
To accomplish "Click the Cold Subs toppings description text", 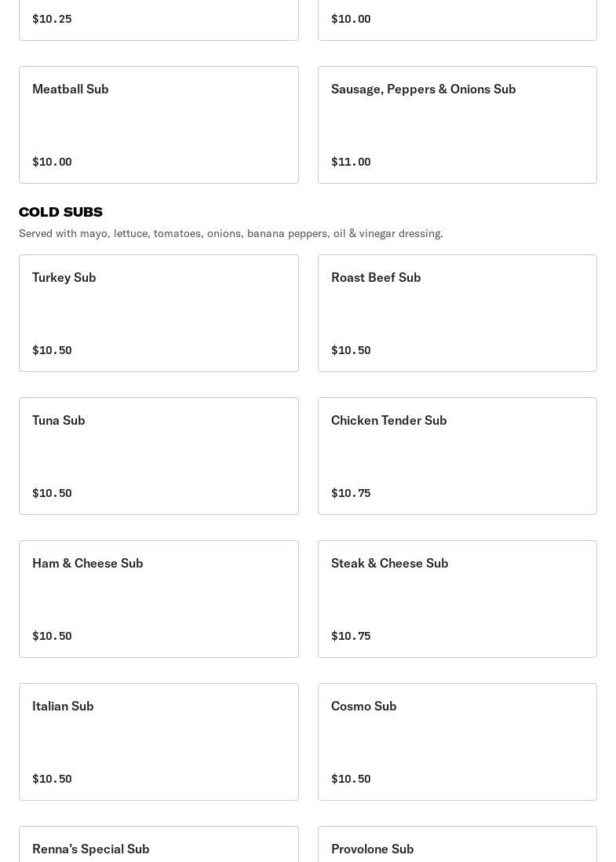I will tap(231, 233).
